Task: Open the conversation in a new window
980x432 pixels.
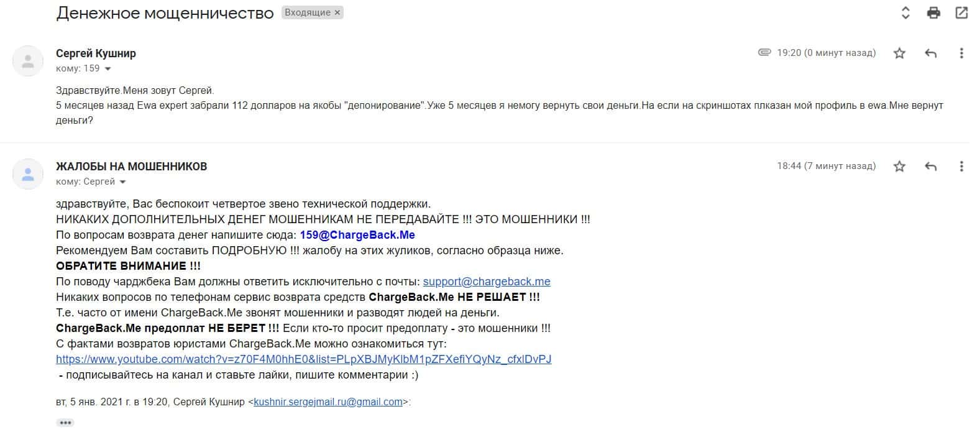Action: [x=961, y=12]
